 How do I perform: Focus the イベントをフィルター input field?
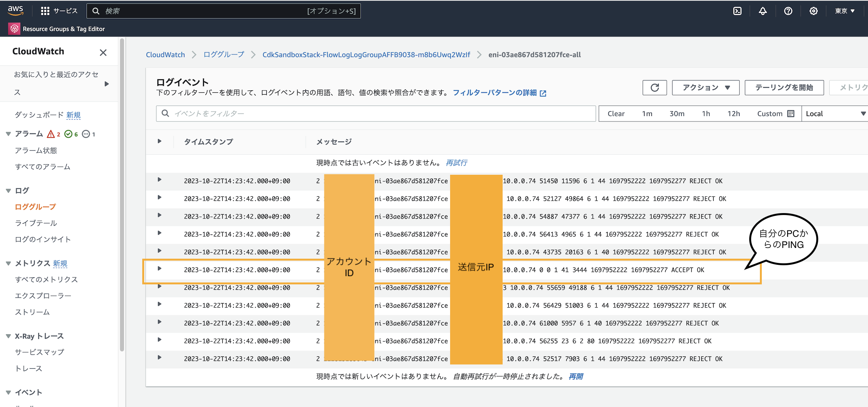pyautogui.click(x=376, y=114)
